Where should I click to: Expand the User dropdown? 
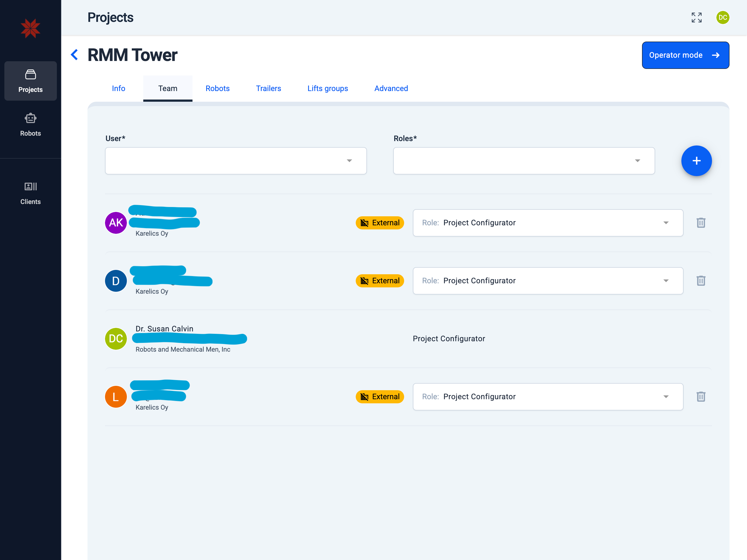point(236,161)
